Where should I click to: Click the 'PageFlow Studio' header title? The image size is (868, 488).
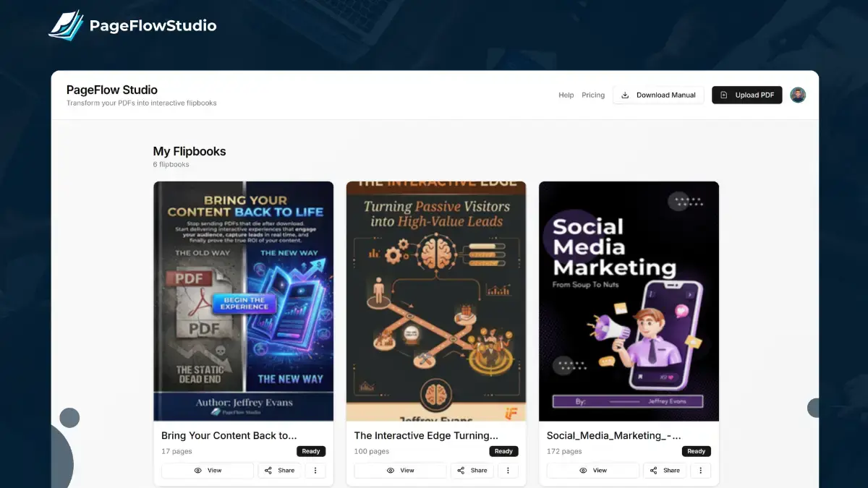click(112, 90)
